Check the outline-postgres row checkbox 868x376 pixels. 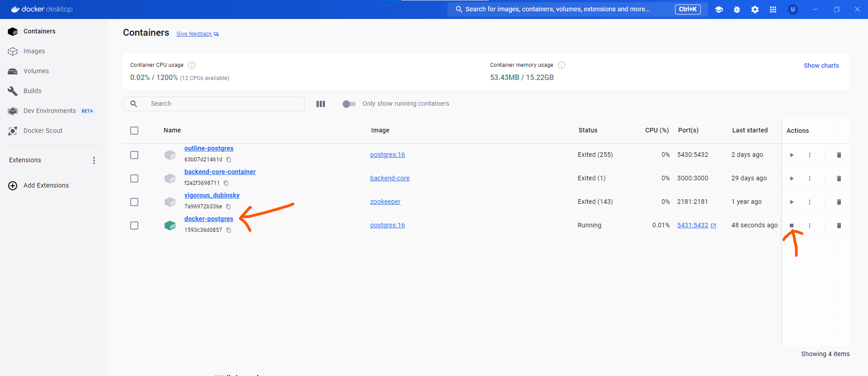[x=134, y=155]
